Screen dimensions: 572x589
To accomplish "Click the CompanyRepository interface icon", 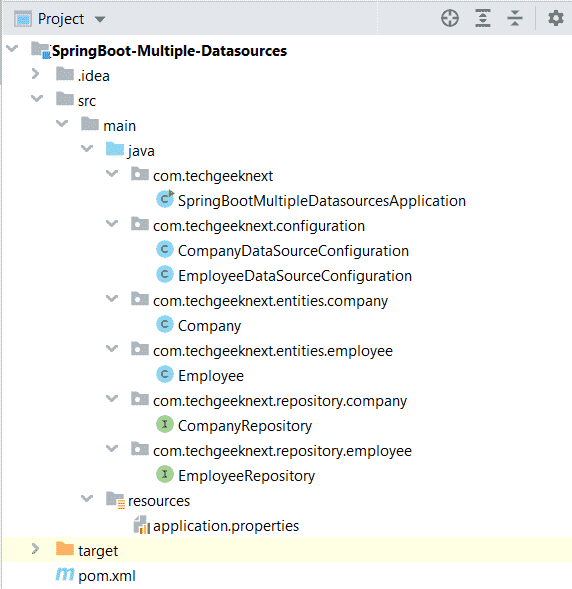I will pyautogui.click(x=165, y=424).
